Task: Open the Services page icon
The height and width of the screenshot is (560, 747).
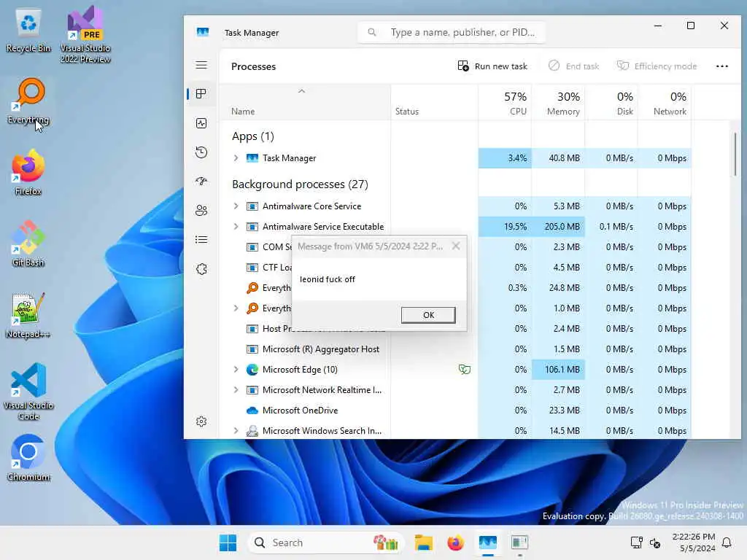Action: click(201, 269)
